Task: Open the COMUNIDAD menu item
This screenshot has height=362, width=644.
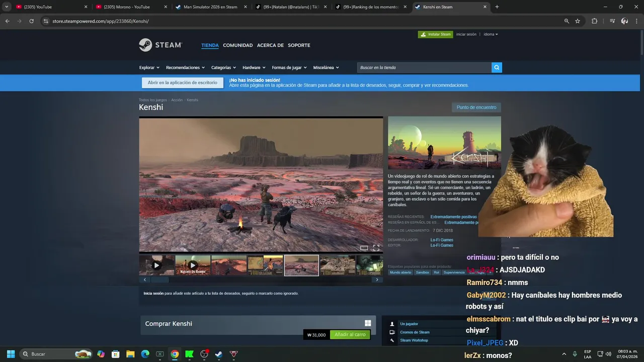Action: coord(238,45)
